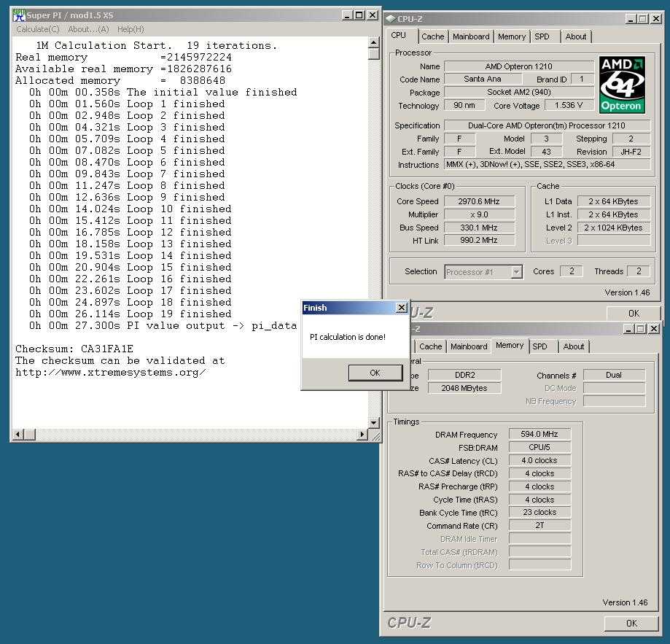Click the Channels # value Dual

614,375
